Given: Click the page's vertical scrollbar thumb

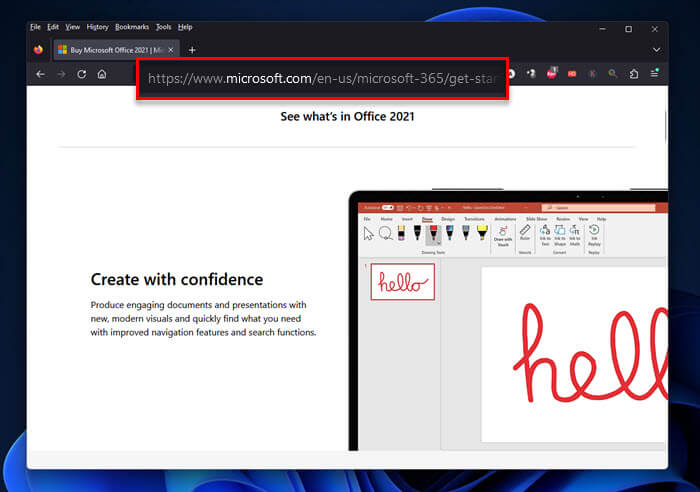Looking at the screenshot, I should tap(665, 126).
